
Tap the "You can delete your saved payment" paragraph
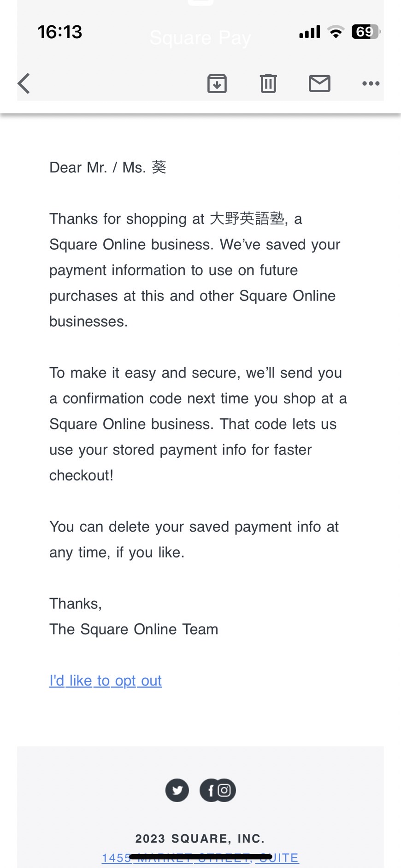point(194,540)
